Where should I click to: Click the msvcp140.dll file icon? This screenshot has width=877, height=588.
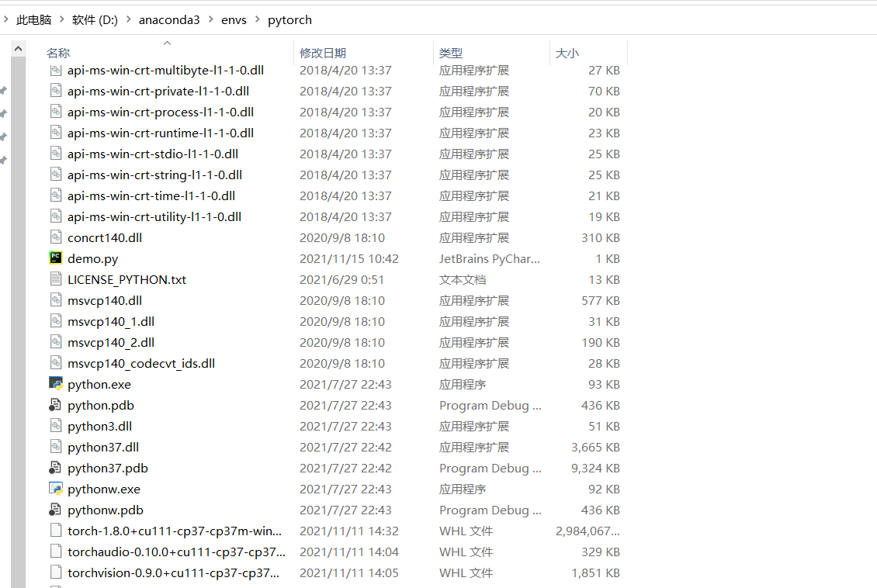(55, 299)
